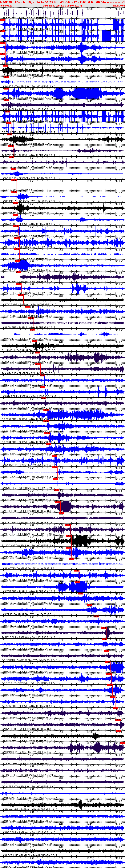Viewport: 125px width, 868px height.
Task: Select the CC CIHL BHZ station label
Action: click(x=29, y=281)
